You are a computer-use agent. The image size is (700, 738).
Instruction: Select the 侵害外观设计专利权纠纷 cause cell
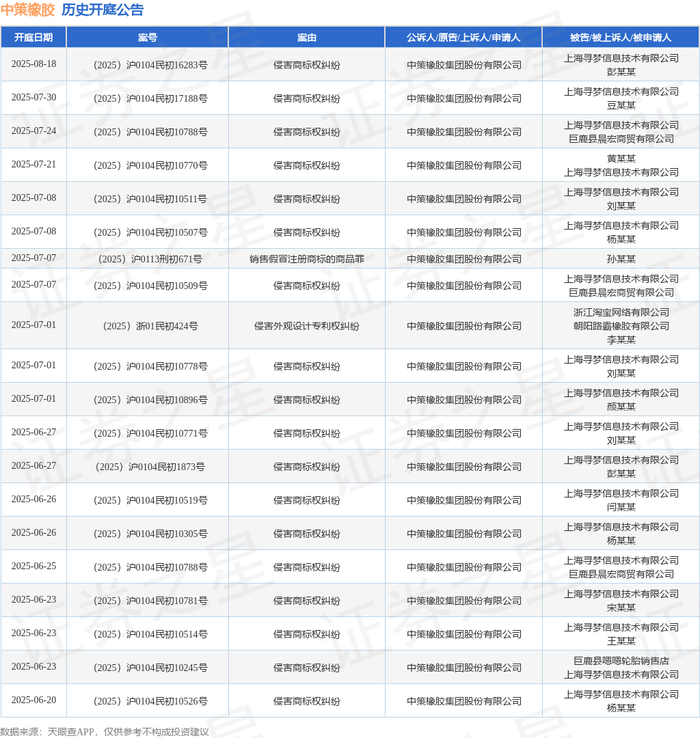coord(306,326)
